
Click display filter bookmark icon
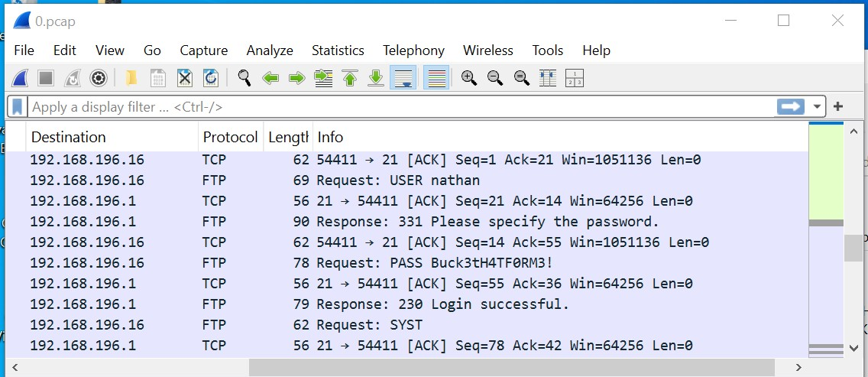[17, 106]
